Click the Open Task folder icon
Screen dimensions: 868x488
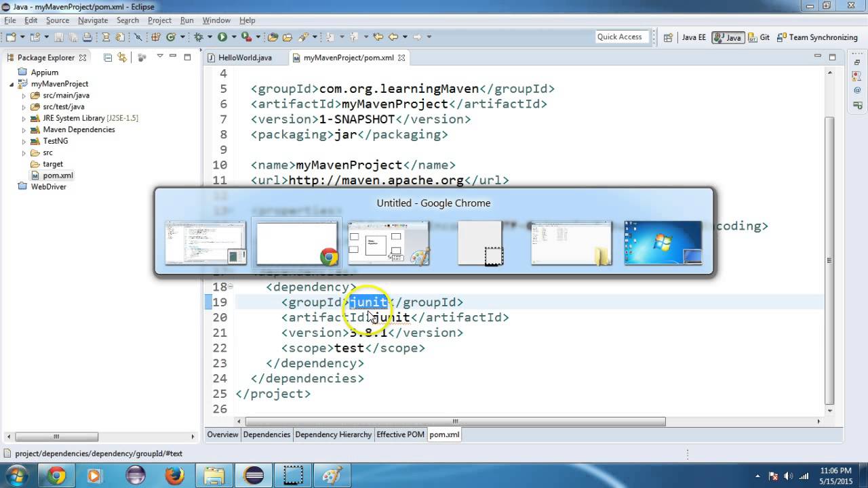(287, 37)
